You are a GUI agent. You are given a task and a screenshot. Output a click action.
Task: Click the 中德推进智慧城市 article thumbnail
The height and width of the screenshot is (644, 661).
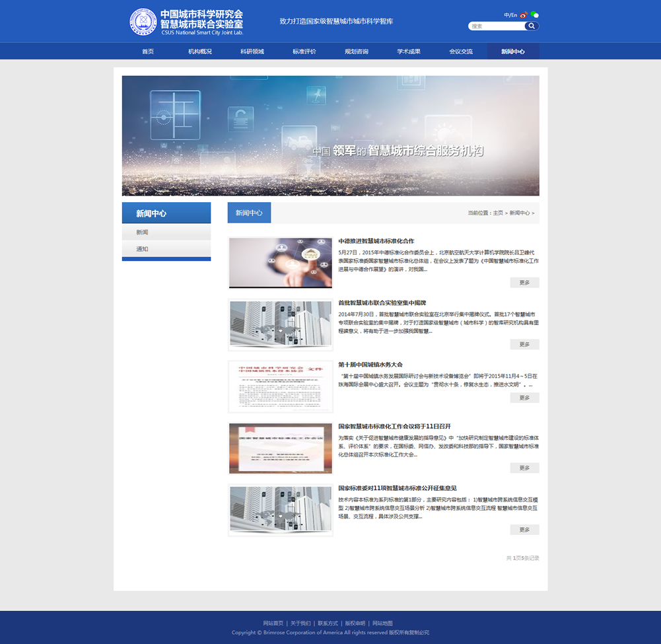coord(281,263)
